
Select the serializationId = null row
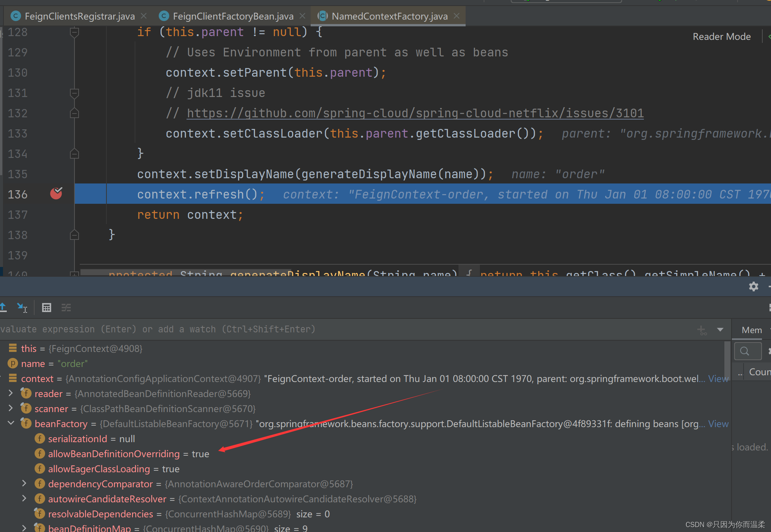(x=361, y=439)
